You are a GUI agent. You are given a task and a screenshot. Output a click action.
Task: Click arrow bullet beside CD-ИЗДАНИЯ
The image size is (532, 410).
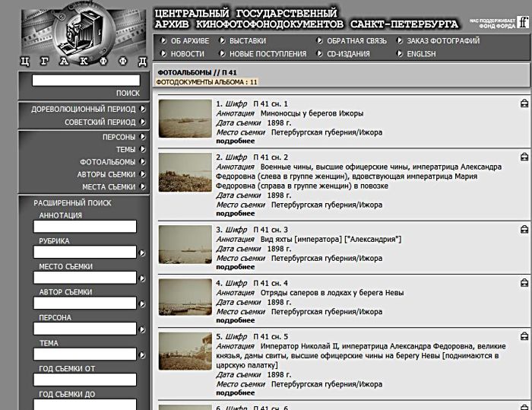click(319, 54)
